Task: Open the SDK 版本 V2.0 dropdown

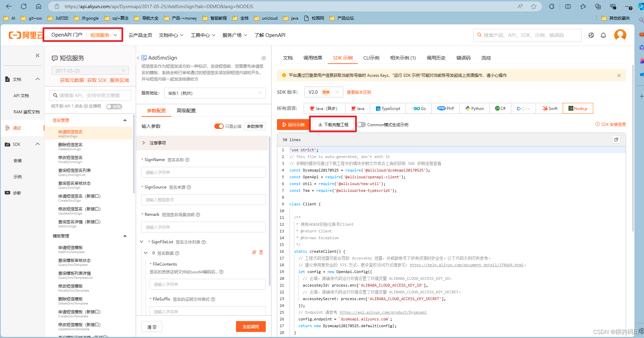Action: click(x=323, y=92)
